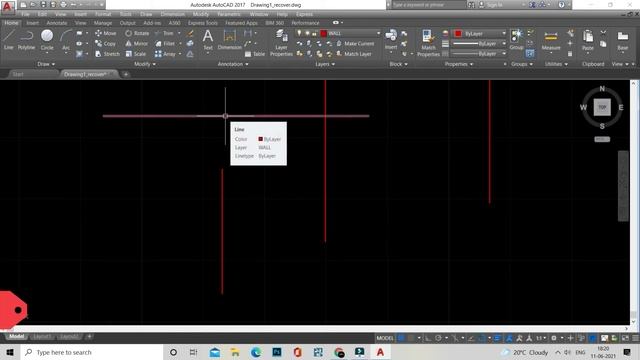The width and height of the screenshot is (640, 360).
Task: Select the Circle tool
Action: [47, 40]
